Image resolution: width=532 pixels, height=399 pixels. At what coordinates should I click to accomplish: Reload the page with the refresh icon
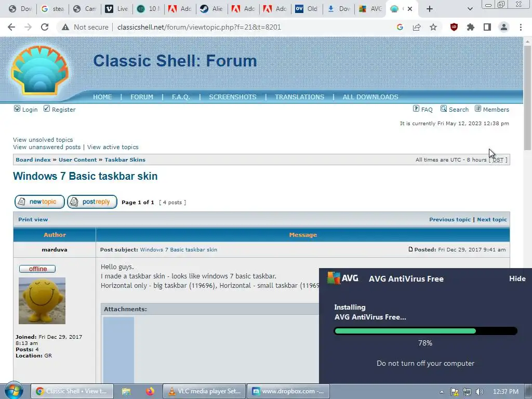coord(45,27)
